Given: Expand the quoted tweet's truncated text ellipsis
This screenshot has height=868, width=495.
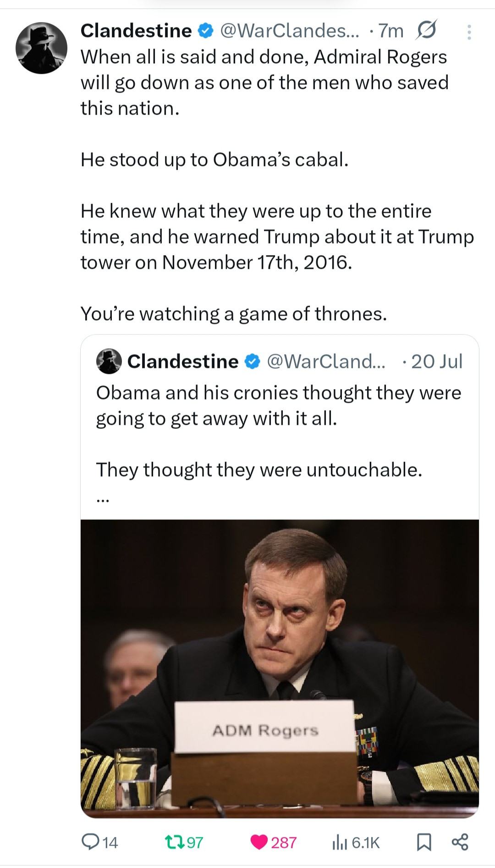Looking at the screenshot, I should [x=103, y=500].
